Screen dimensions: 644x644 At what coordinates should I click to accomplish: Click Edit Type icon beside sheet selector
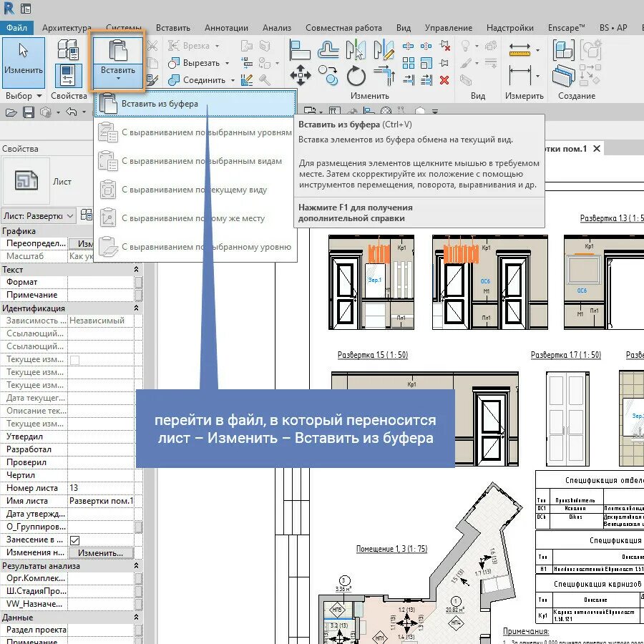click(87, 215)
